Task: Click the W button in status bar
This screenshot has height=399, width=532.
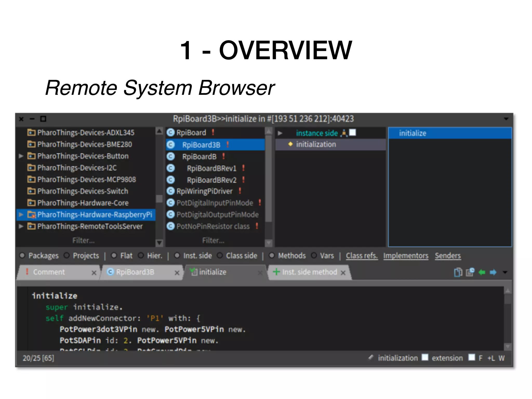Action: [x=501, y=358]
